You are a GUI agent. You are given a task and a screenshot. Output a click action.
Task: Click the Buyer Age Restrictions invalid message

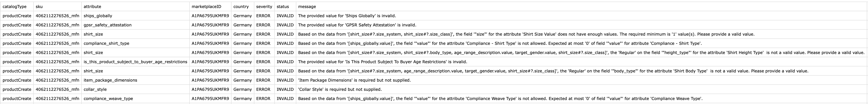pyautogui.click(x=382, y=62)
